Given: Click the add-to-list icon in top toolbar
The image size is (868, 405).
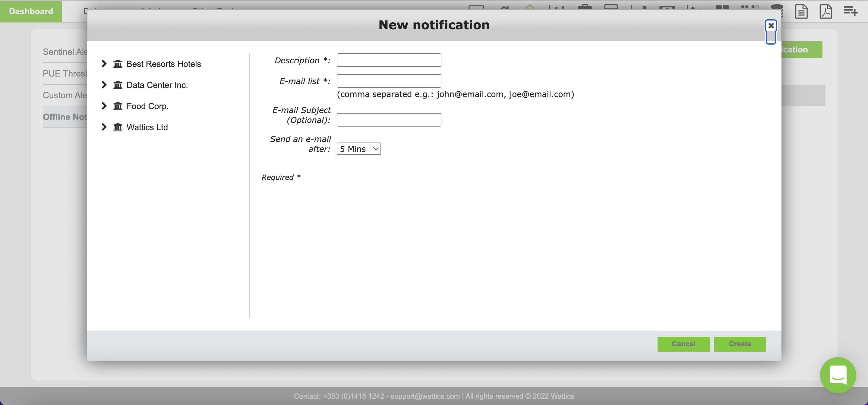Looking at the screenshot, I should coord(851,11).
